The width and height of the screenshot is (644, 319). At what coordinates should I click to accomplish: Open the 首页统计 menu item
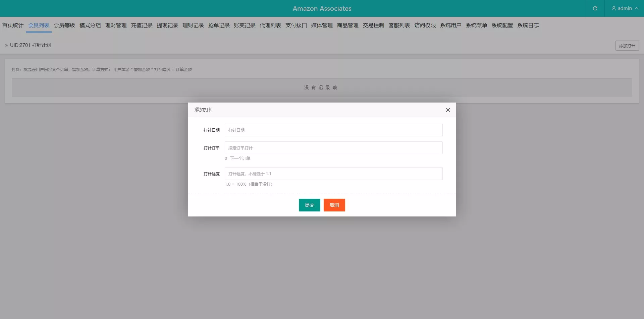13,25
